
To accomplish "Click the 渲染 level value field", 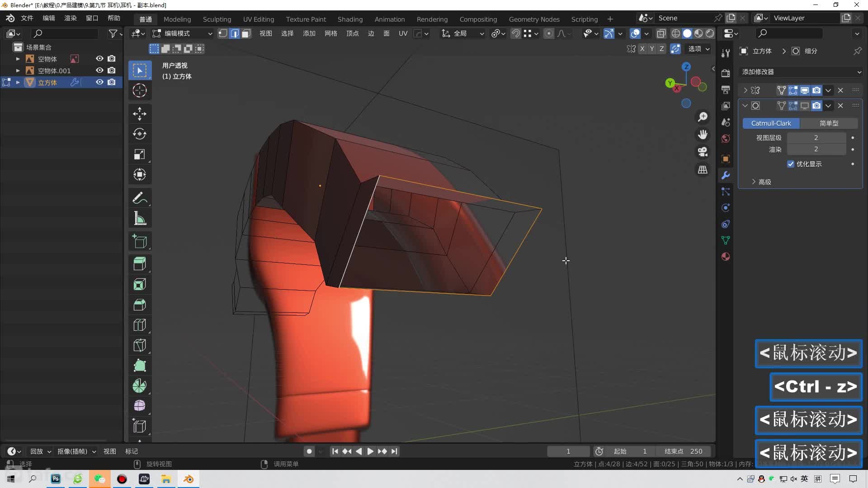I will [x=816, y=149].
